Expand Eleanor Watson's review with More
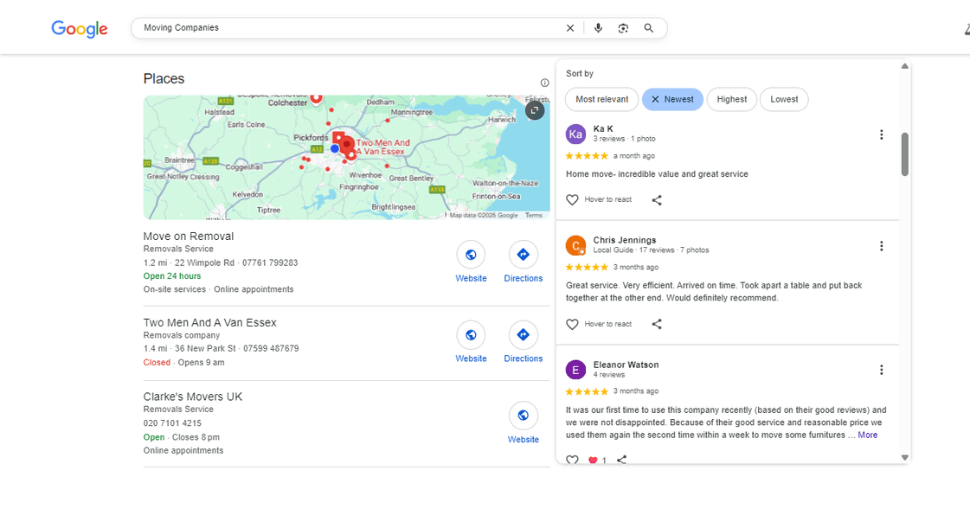 (867, 435)
